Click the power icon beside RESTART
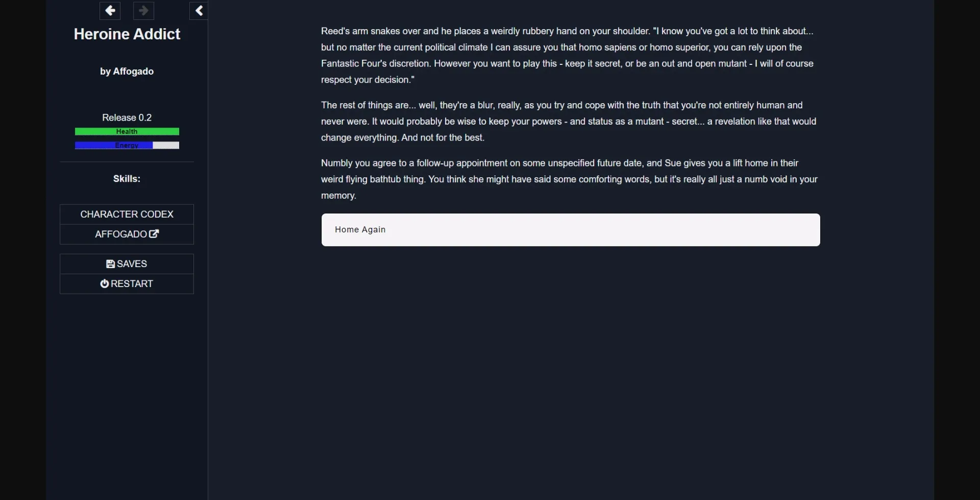The width and height of the screenshot is (980, 500). pos(105,283)
